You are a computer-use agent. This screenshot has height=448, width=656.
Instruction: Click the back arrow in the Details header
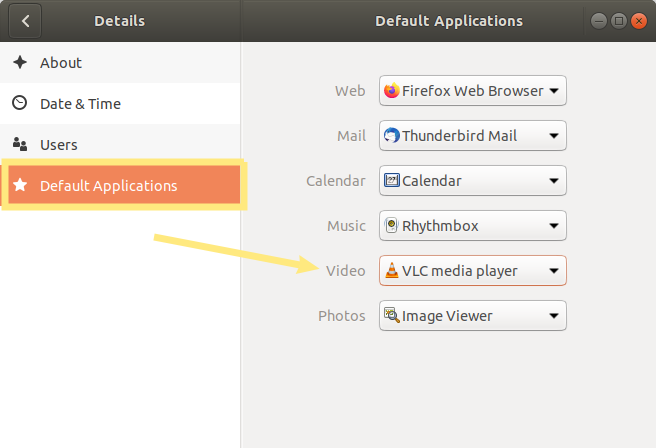point(25,21)
